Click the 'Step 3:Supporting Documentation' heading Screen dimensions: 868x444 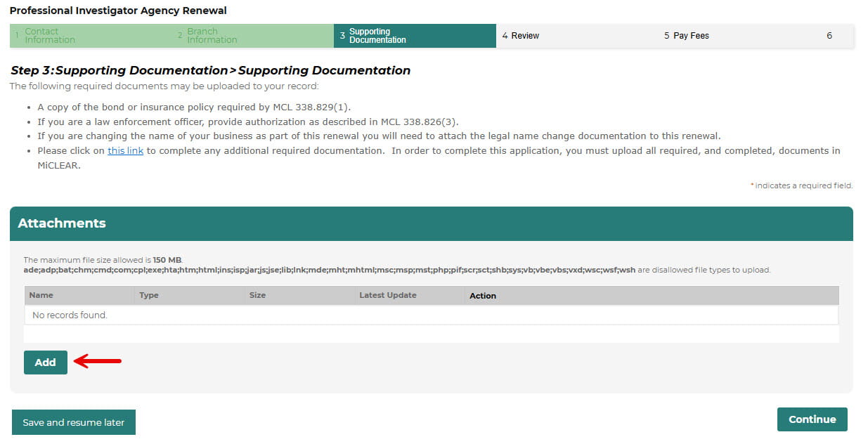(x=211, y=70)
